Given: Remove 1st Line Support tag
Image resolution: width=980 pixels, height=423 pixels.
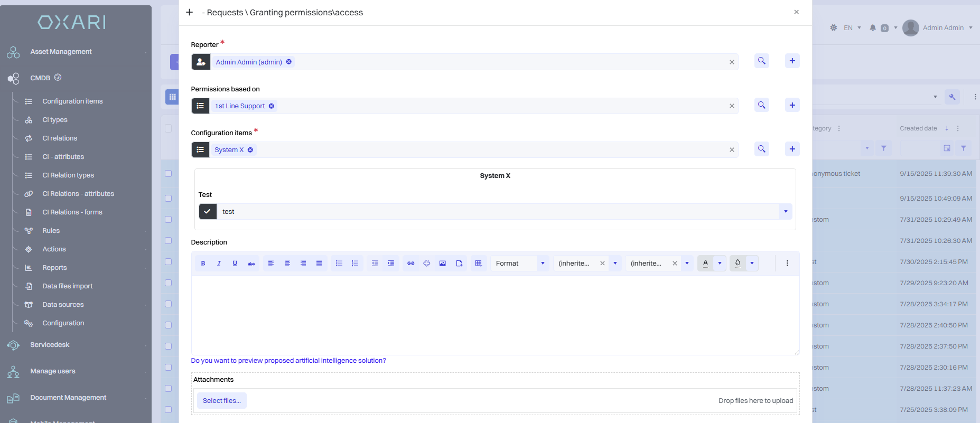Looking at the screenshot, I should [272, 106].
